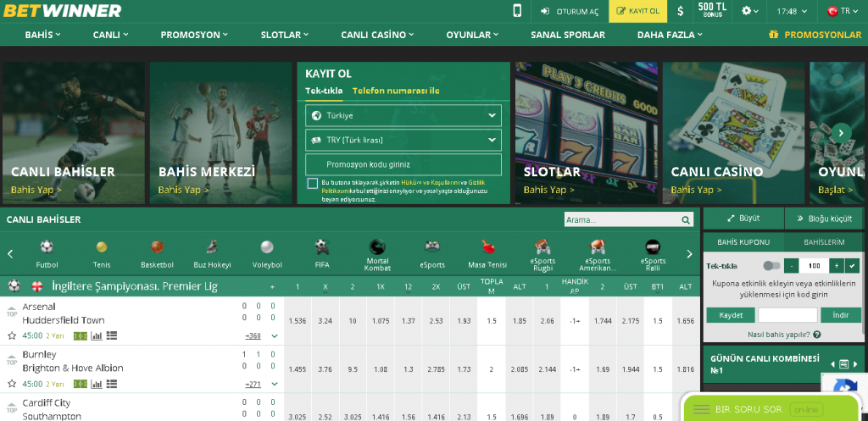The height and width of the screenshot is (421, 868).
Task: Select the 1.536 odds for Arsenal
Action: [x=298, y=321]
